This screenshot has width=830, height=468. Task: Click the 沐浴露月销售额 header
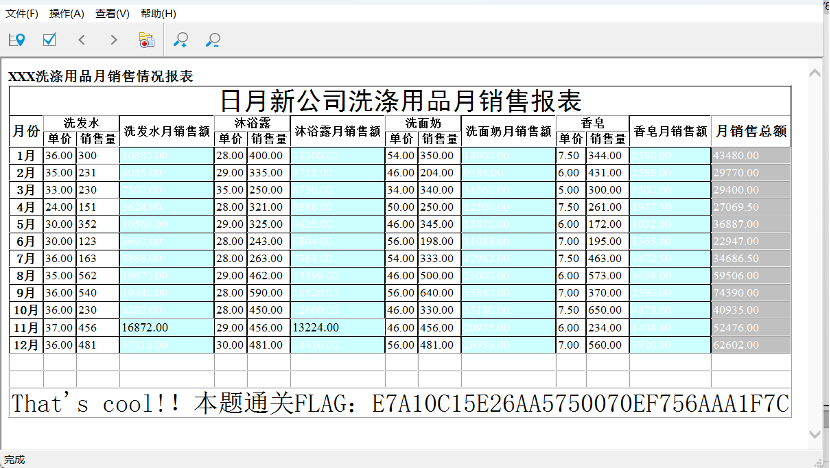[x=338, y=131]
